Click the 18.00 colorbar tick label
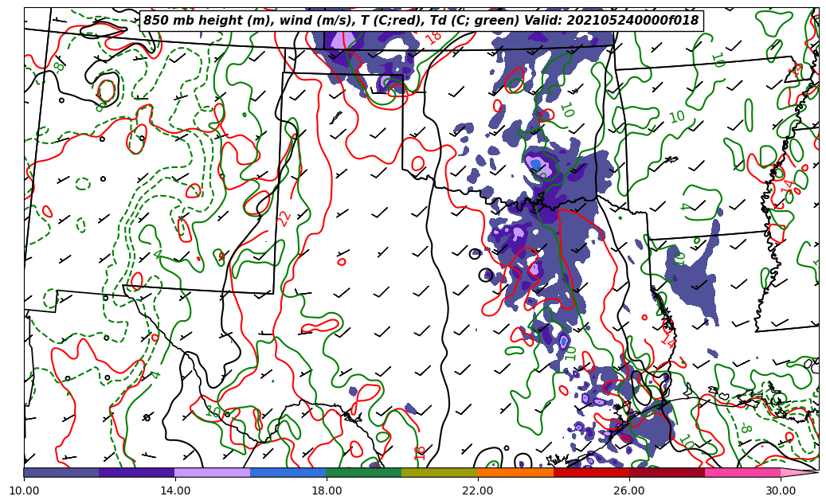The height and width of the screenshot is (504, 826). [x=327, y=490]
